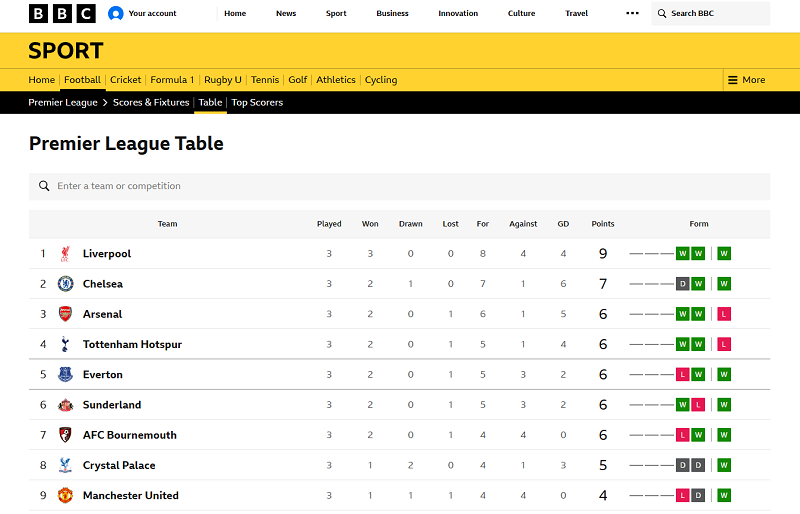The width and height of the screenshot is (800, 514).
Task: Click Crystal Palace's first D form badge
Action: (683, 466)
